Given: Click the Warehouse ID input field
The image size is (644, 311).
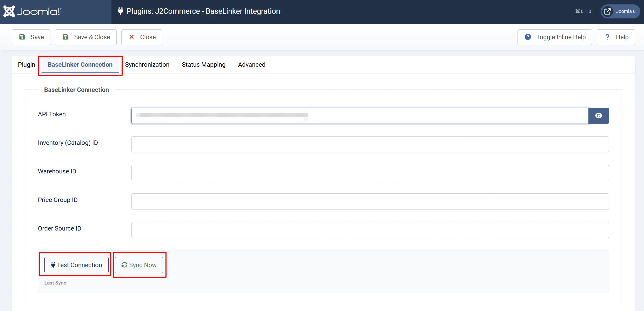Looking at the screenshot, I should [370, 173].
